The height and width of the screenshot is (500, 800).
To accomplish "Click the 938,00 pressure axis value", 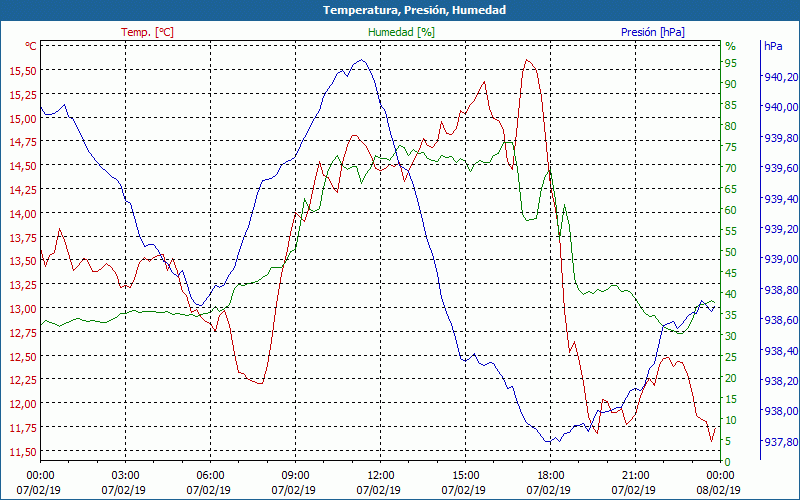I will click(x=779, y=411).
